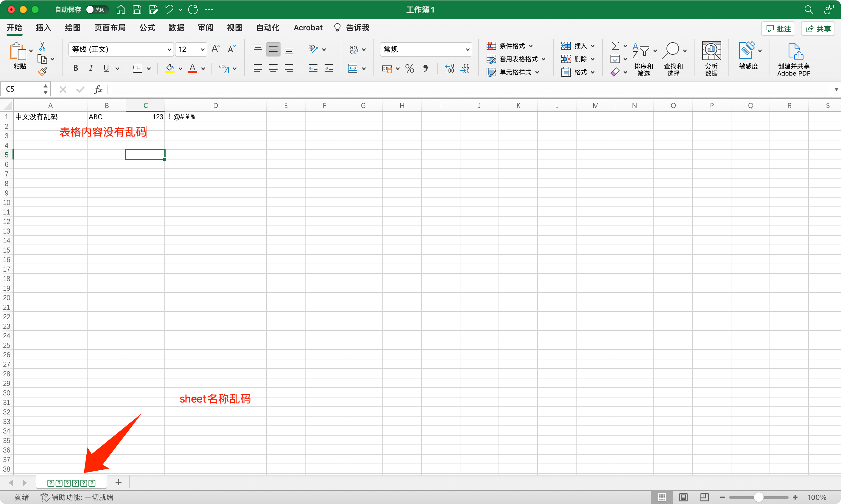Open the Analyze Data tool
The width and height of the screenshot is (841, 504).
coord(711,58)
